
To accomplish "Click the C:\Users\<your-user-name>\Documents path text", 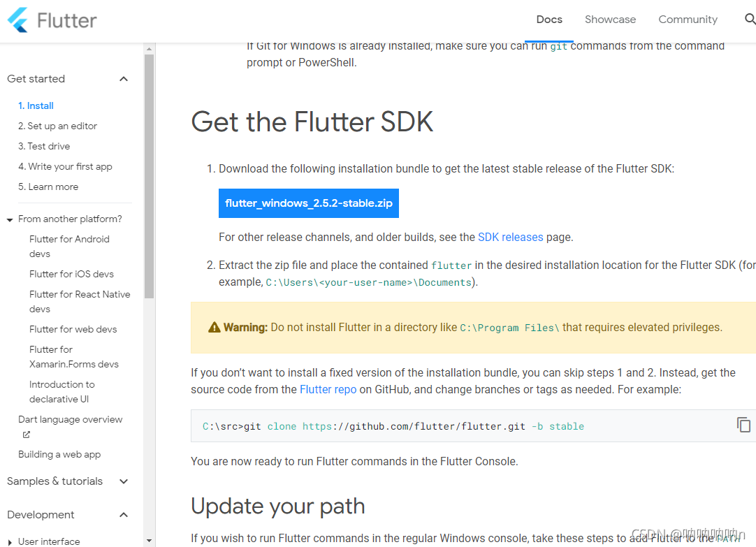I will pyautogui.click(x=368, y=282).
